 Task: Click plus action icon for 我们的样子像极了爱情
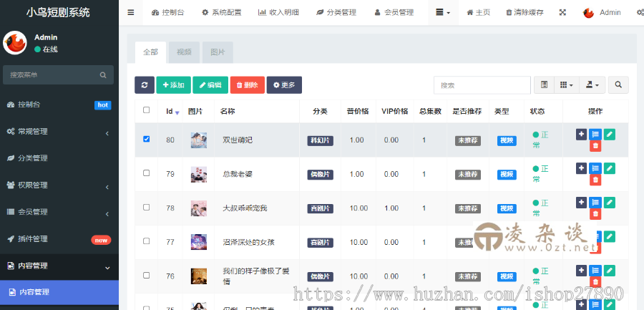click(581, 271)
